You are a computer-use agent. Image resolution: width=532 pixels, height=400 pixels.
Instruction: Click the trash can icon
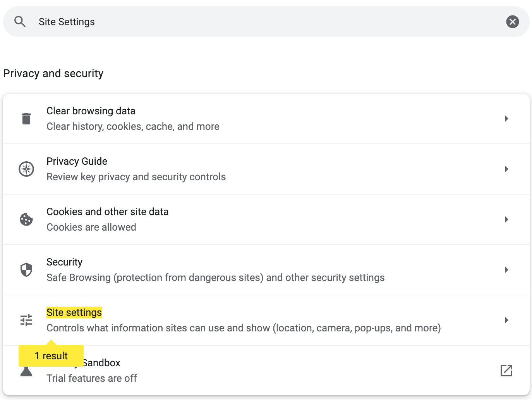pyautogui.click(x=26, y=119)
